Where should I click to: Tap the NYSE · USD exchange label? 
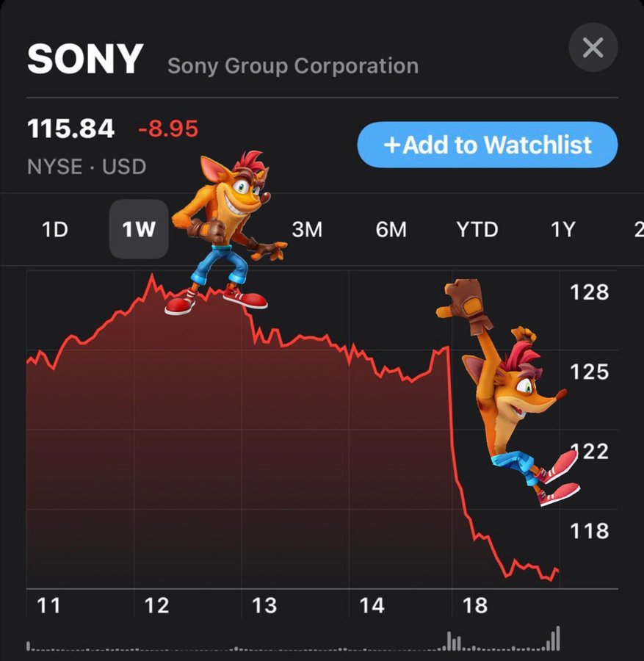pos(87,167)
